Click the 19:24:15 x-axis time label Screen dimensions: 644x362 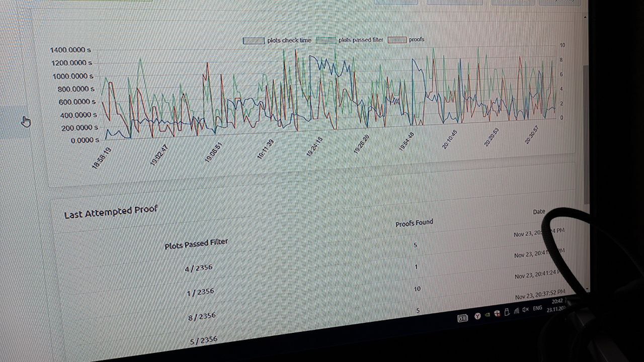tap(314, 146)
